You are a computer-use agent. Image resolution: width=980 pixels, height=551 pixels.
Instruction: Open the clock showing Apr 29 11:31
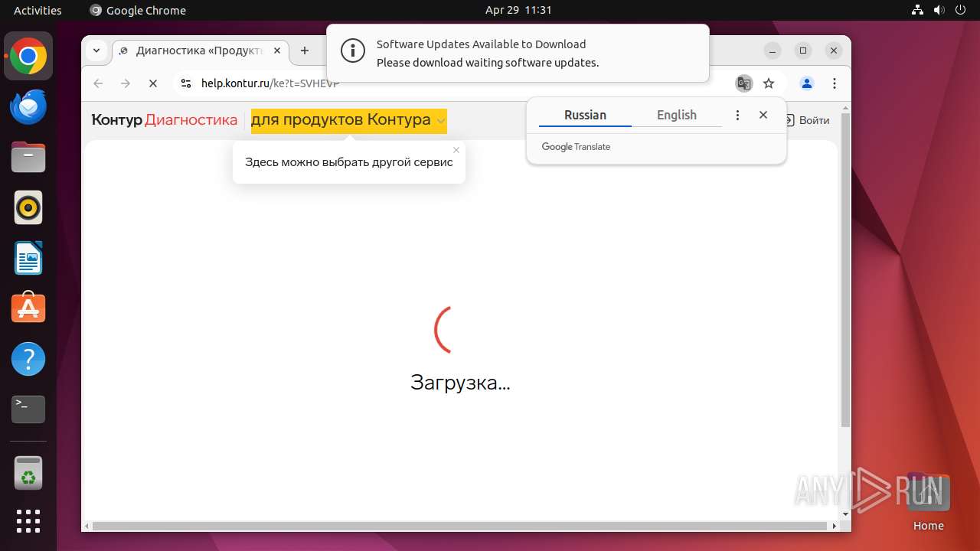click(518, 10)
